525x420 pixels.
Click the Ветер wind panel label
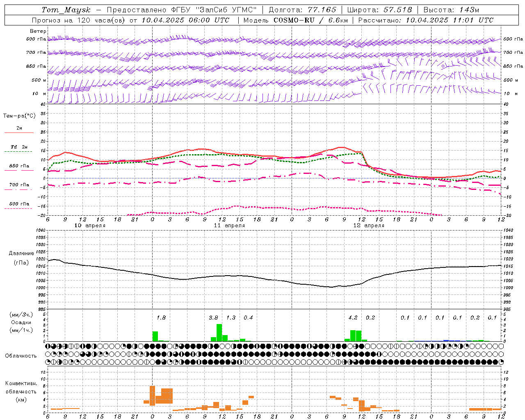pos(38,31)
